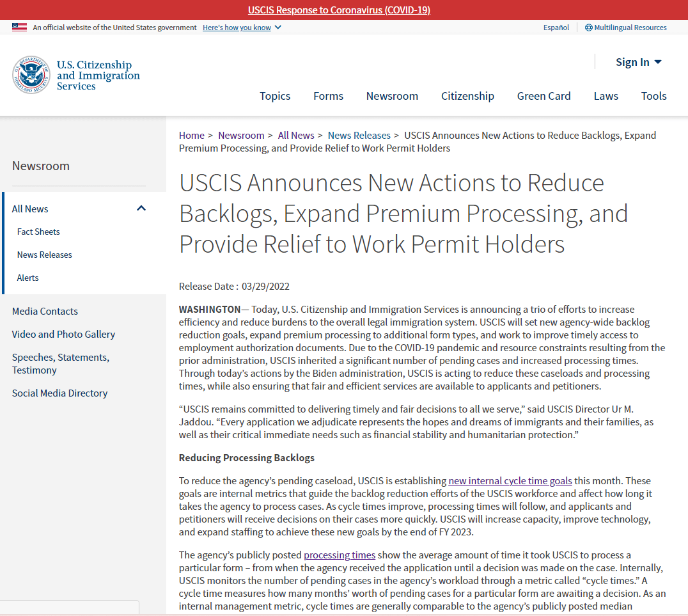Open the Sign In dropdown

point(638,62)
